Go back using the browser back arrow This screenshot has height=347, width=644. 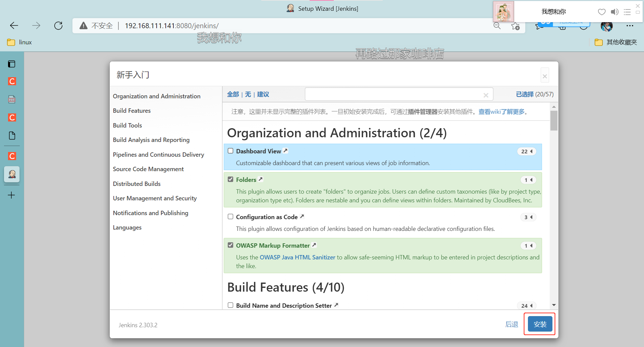[x=14, y=26]
